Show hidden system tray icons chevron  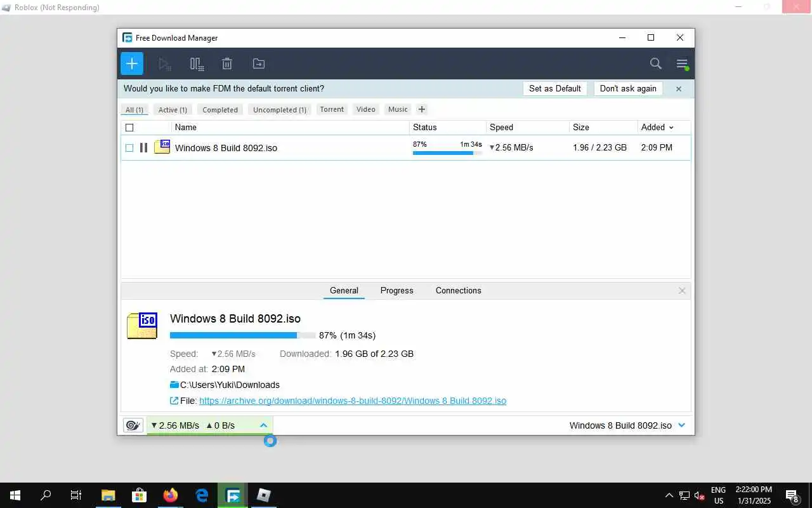coord(669,495)
